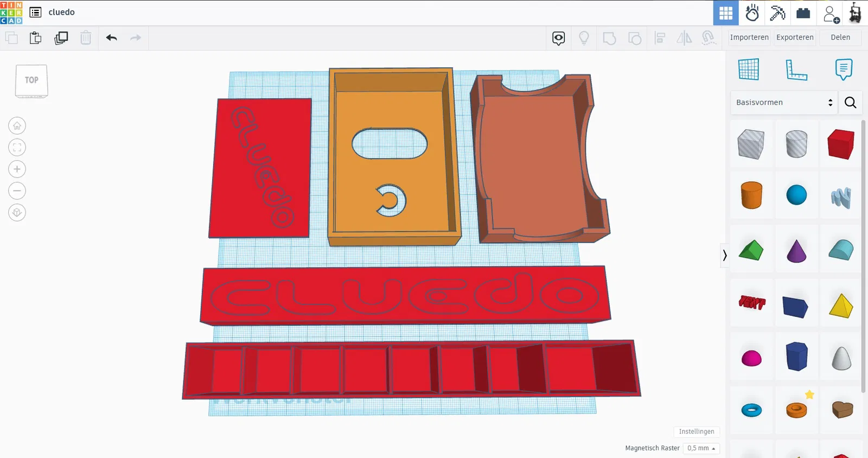
Task: Pick the blue torus shape
Action: click(x=751, y=410)
